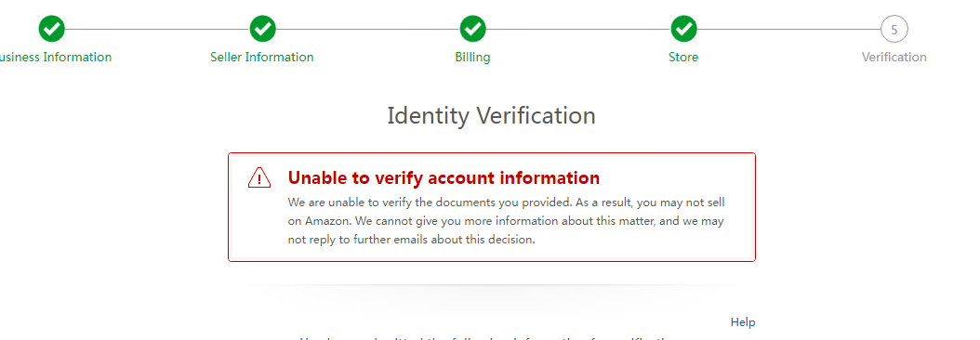Click the Business Information green checkmark icon

click(51, 29)
